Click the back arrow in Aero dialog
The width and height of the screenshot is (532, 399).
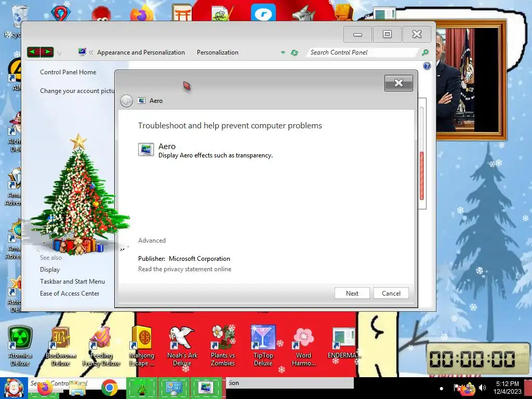[x=126, y=101]
